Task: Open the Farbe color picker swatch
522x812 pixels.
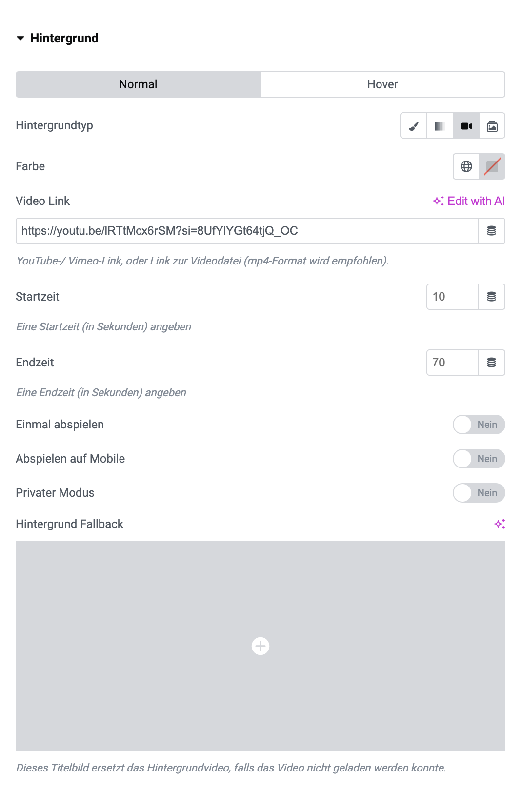Action: click(x=492, y=166)
